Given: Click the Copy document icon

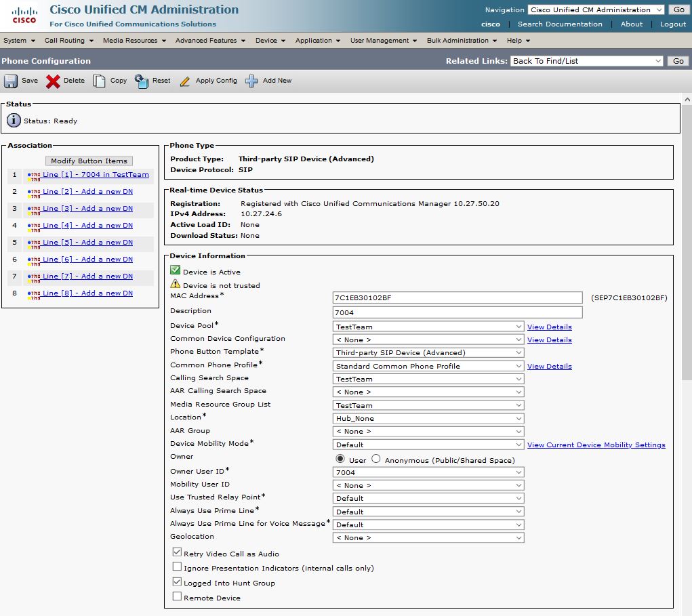Looking at the screenshot, I should pyautogui.click(x=100, y=81).
